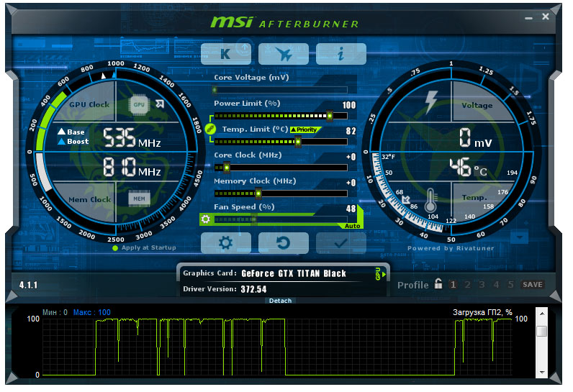Select profile slot 5
The width and height of the screenshot is (573, 392).
coord(510,285)
